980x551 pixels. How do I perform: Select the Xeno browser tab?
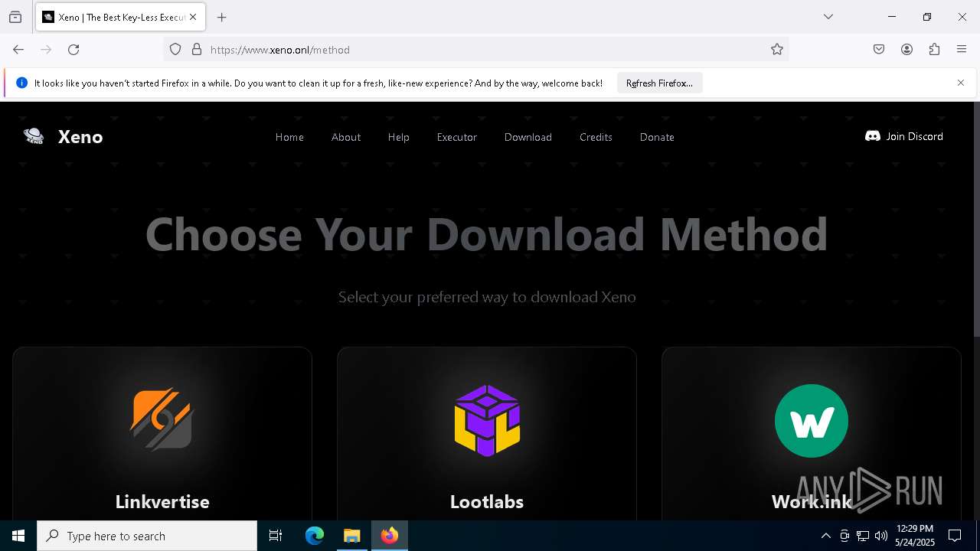pyautogui.click(x=120, y=17)
